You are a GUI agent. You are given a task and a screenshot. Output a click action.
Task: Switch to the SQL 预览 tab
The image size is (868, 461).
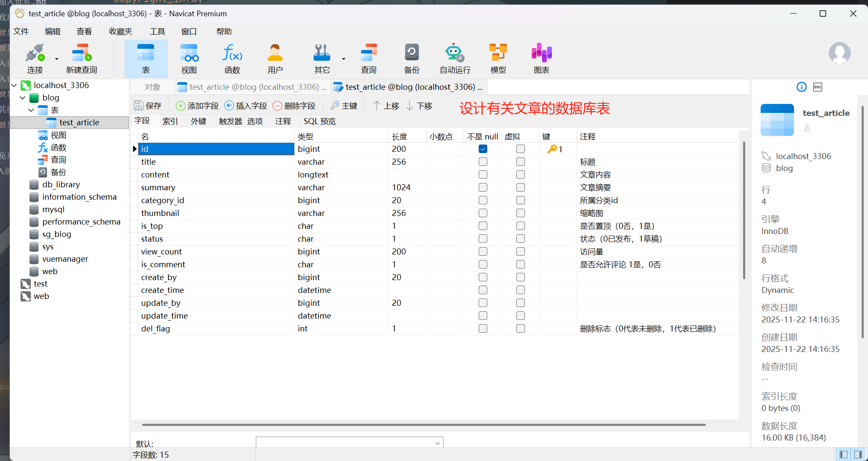click(x=319, y=121)
